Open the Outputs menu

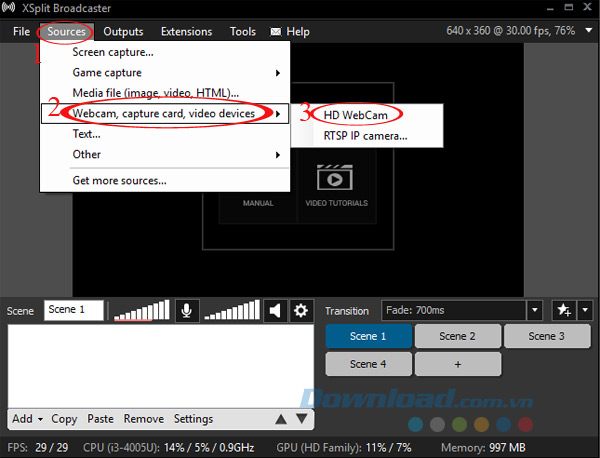click(x=123, y=31)
